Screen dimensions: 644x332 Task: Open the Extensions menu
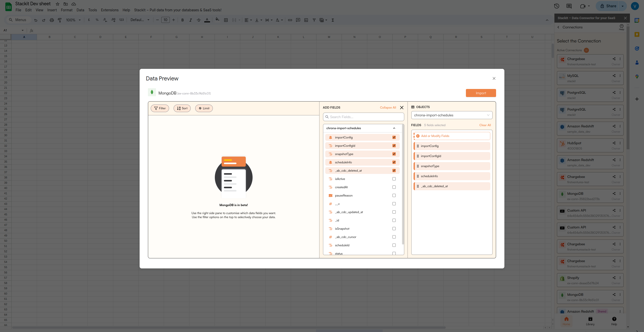109,10
